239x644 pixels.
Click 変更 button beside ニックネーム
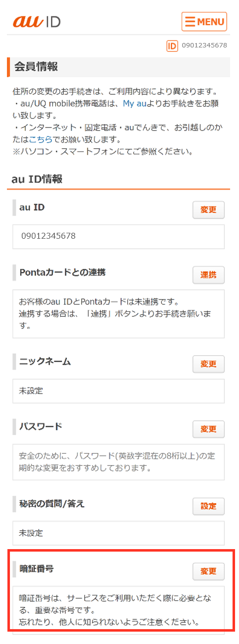point(208,364)
